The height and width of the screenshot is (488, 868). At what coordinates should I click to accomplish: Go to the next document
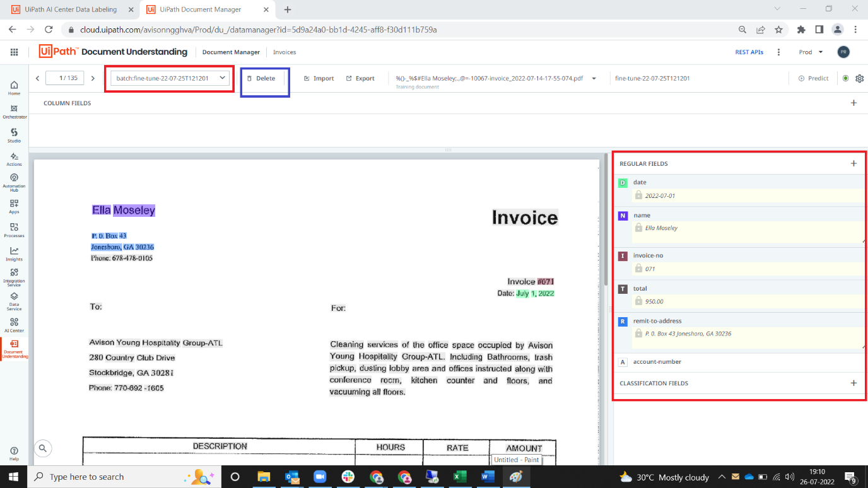[x=93, y=78]
